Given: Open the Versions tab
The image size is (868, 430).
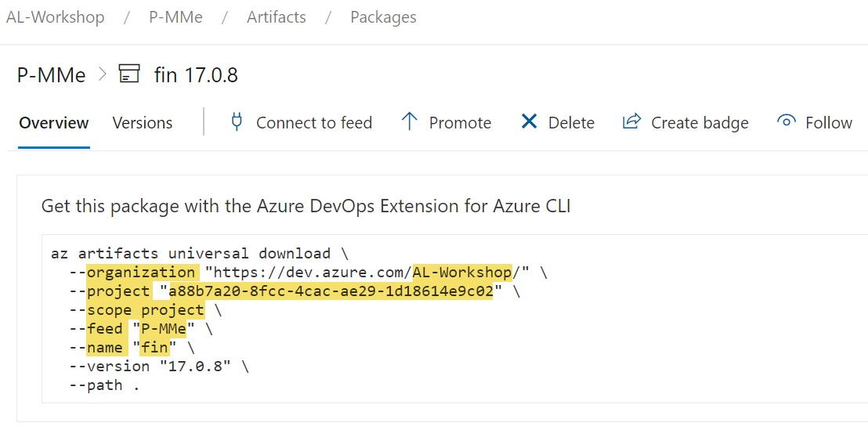Looking at the screenshot, I should point(143,123).
